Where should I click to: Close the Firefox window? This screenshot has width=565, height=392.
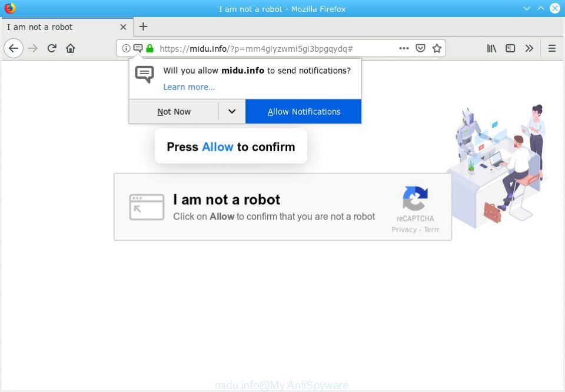pyautogui.click(x=555, y=8)
